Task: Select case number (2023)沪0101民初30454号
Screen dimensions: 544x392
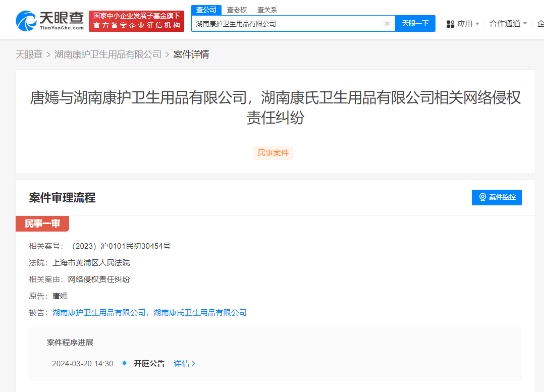Action: click(121, 246)
